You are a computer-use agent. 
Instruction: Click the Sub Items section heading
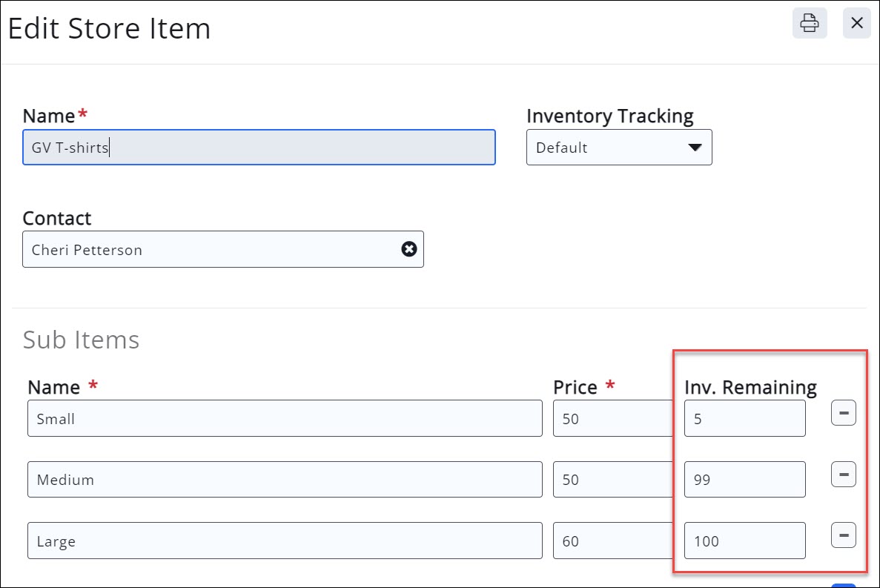[81, 340]
